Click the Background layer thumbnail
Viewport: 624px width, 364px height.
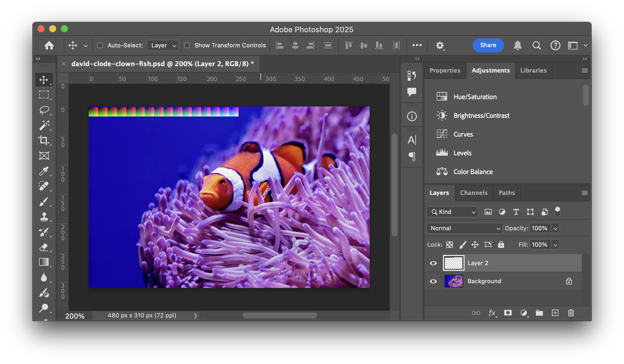point(454,281)
